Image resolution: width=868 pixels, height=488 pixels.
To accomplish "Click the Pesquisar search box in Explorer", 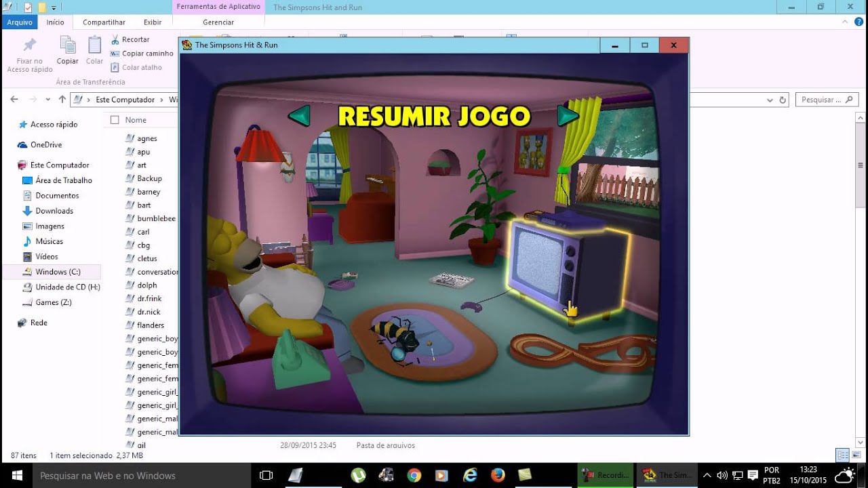I will coord(827,100).
